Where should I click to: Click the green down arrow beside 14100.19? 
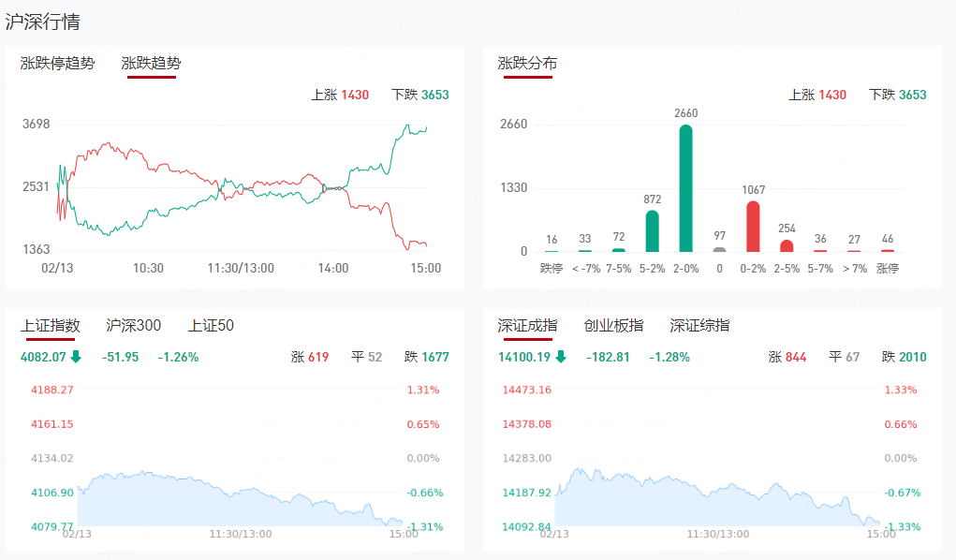tap(561, 357)
